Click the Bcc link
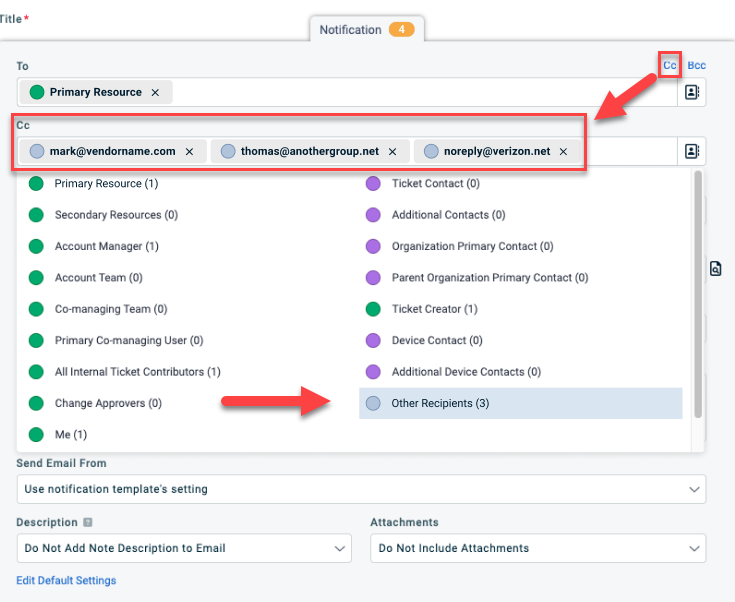 tap(696, 65)
